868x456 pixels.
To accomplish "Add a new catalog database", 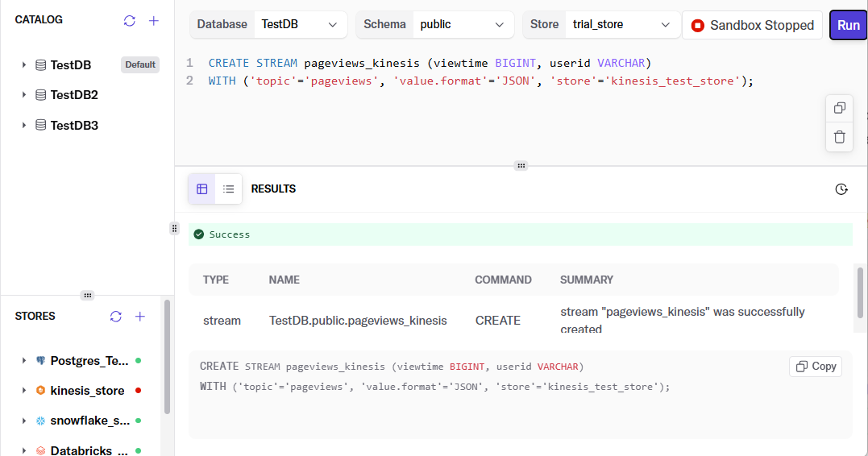I will click(154, 20).
